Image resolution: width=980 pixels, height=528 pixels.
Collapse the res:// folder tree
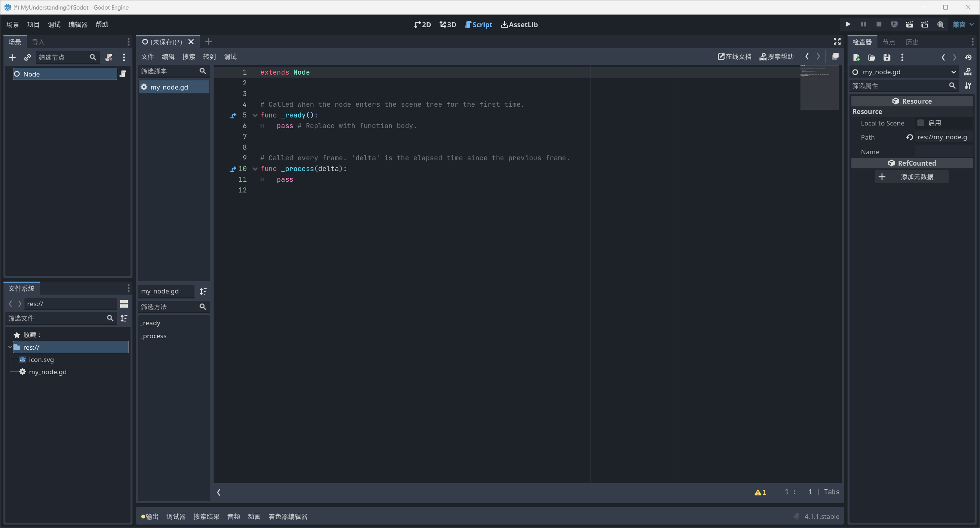[10, 347]
